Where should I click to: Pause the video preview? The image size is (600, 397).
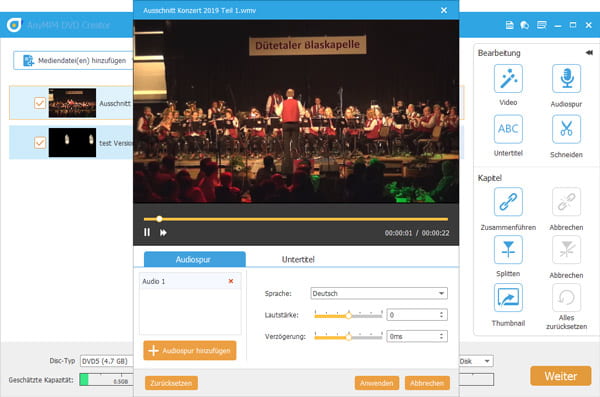[x=147, y=232]
